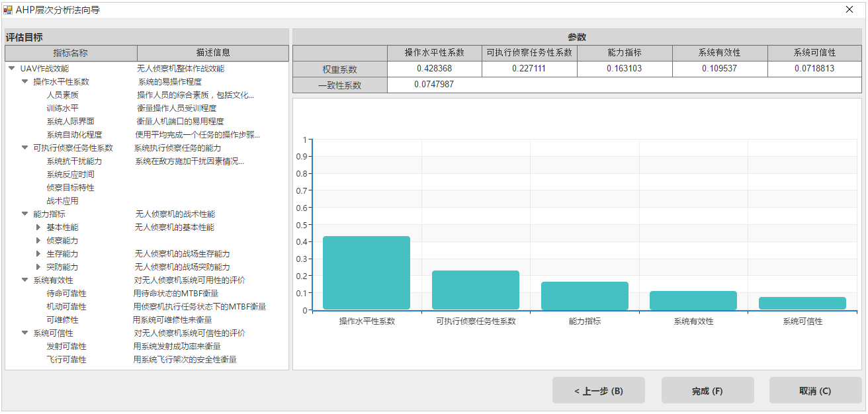The height and width of the screenshot is (414, 868).
Task: Click the 描述信息 column header
Action: [213, 53]
